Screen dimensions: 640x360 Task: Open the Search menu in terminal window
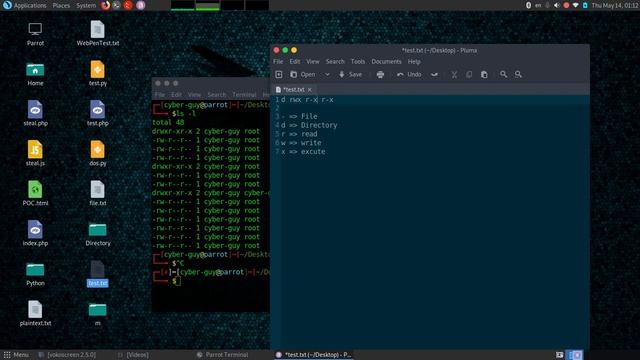(x=216, y=95)
